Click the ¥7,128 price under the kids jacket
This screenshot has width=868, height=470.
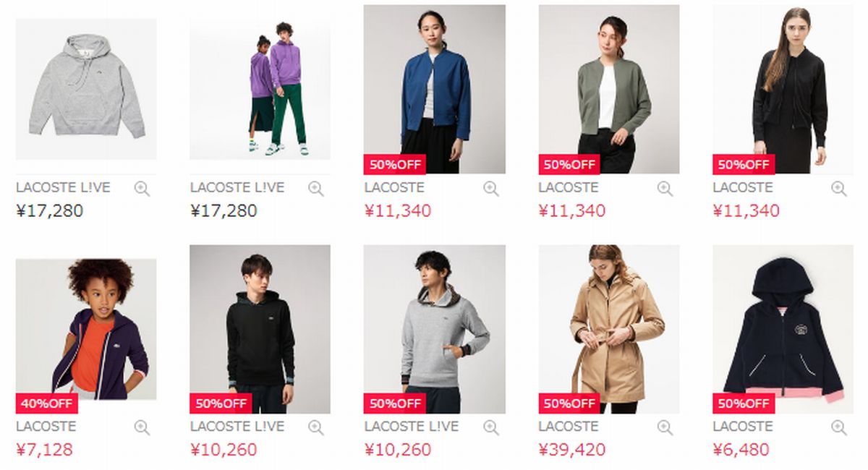coord(45,450)
